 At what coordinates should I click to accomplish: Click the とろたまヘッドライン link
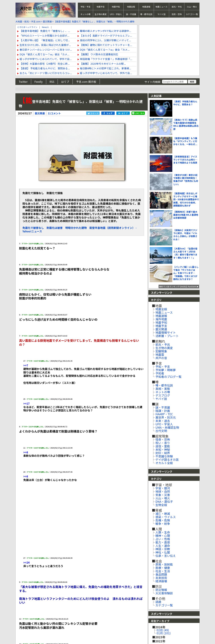click(x=27, y=27)
